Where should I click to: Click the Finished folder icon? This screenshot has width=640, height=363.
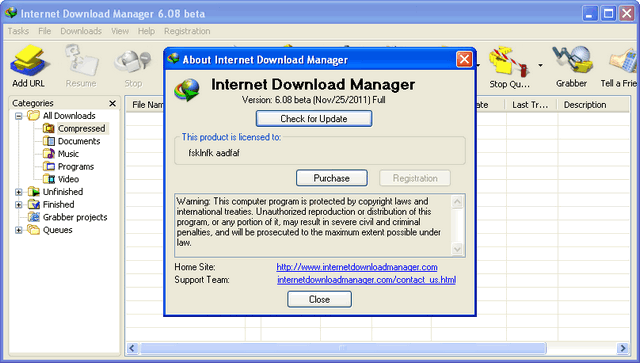click(33, 205)
